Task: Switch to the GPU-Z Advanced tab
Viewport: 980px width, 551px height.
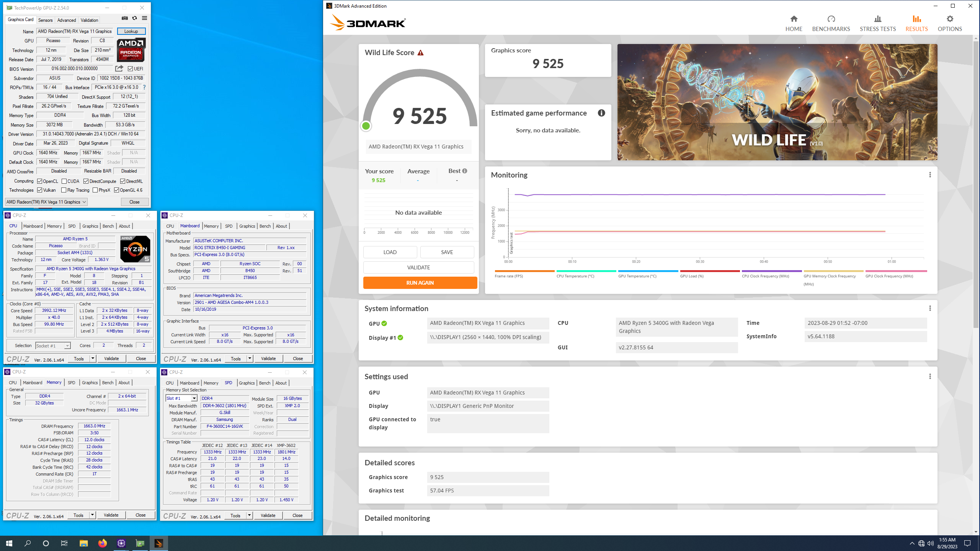Action: [67, 20]
